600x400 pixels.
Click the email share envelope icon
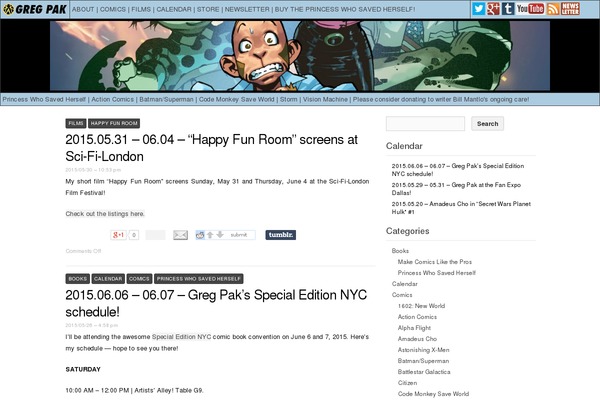point(180,235)
